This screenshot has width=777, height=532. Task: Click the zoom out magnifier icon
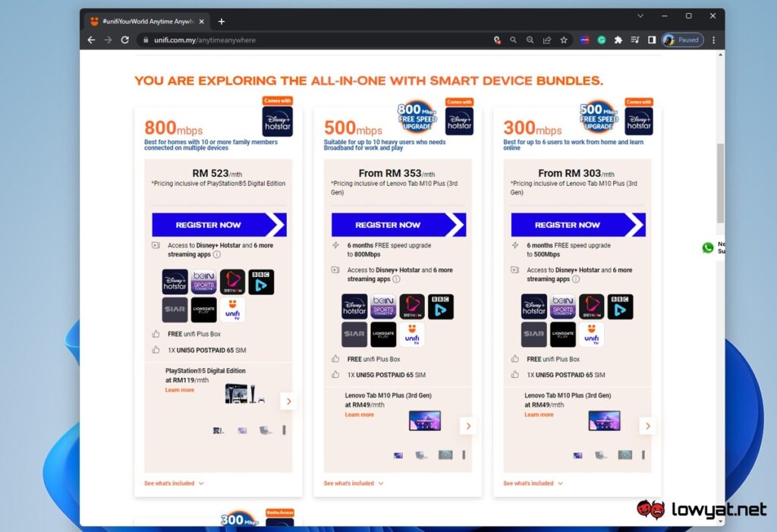click(x=530, y=40)
